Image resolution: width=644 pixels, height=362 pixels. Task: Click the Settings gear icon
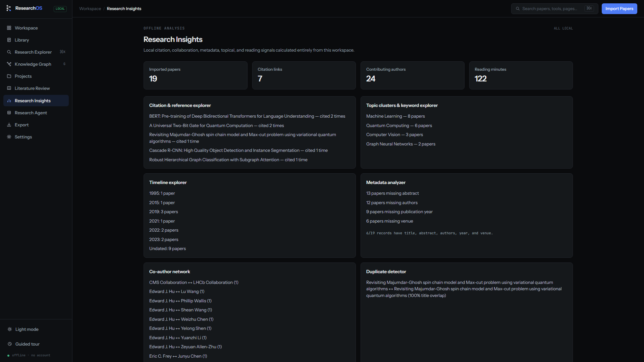[x=9, y=137]
